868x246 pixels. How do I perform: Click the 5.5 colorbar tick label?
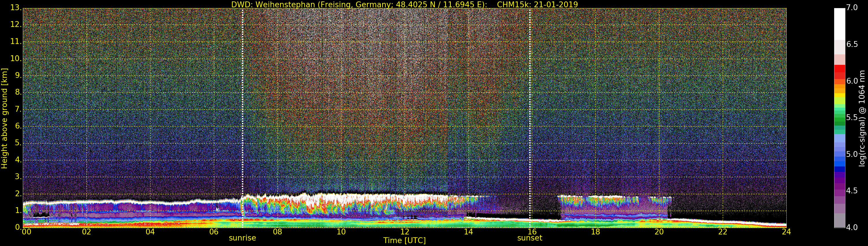[x=852, y=117]
